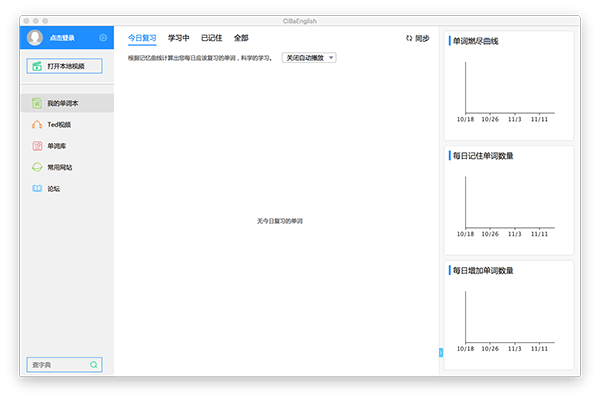Click 单词燃尽曲线 chart title
Image resolution: width=600 pixels, height=400 pixels.
click(476, 41)
